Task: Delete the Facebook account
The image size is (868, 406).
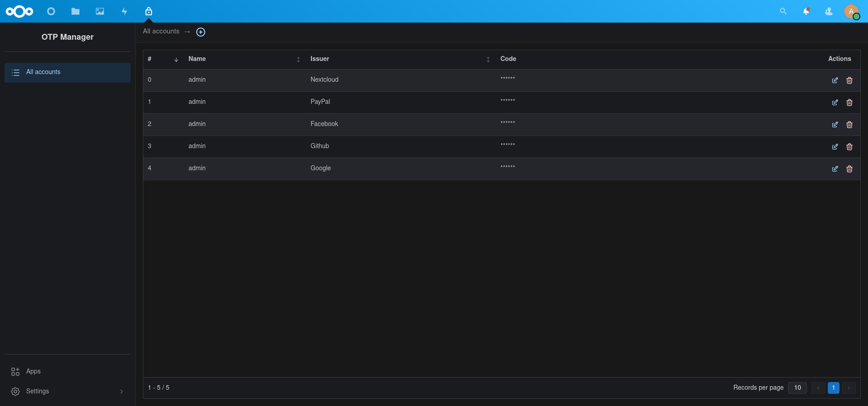Action: coord(849,125)
